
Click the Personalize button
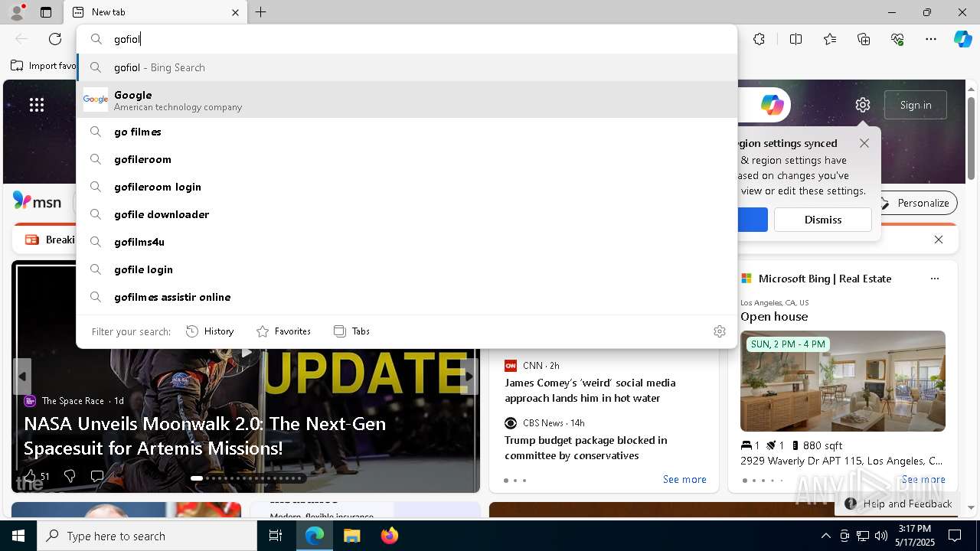click(916, 203)
